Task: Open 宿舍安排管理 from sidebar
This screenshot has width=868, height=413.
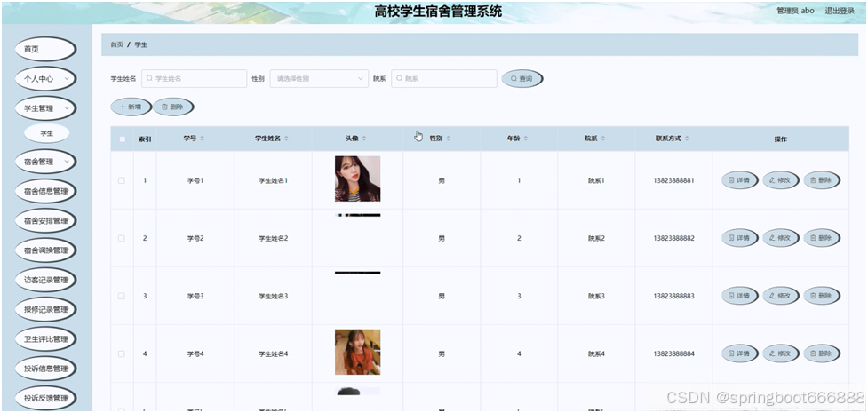Action: click(45, 221)
